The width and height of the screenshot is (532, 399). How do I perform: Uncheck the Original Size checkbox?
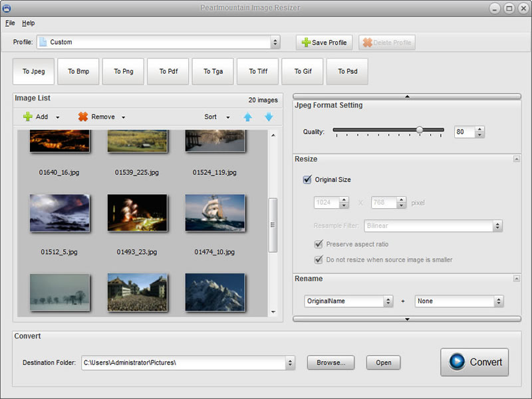(x=307, y=180)
